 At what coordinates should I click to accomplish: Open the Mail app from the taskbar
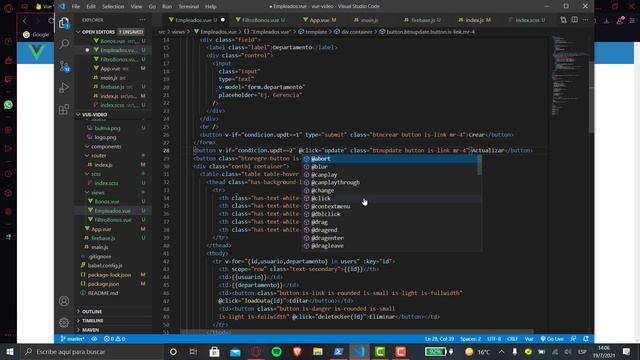[x=235, y=351]
